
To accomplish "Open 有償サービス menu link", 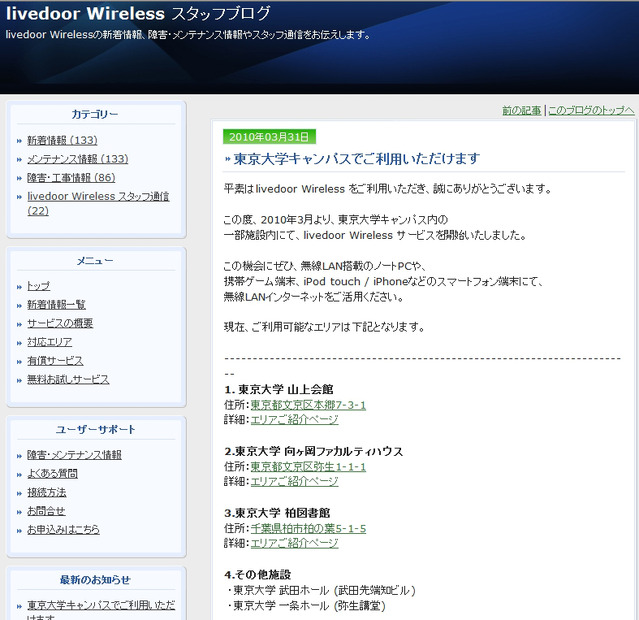I will tap(55, 361).
